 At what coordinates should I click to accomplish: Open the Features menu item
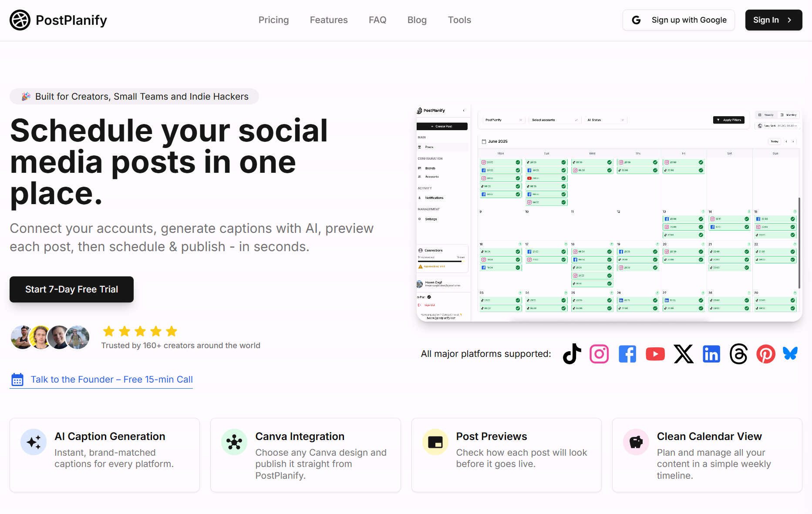coord(329,20)
